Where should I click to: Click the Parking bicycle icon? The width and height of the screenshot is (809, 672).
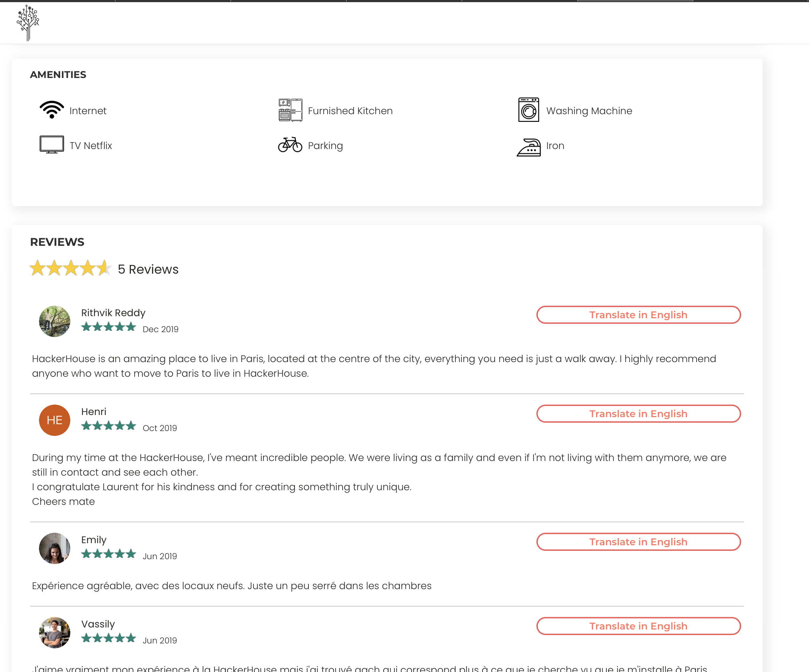[290, 145]
